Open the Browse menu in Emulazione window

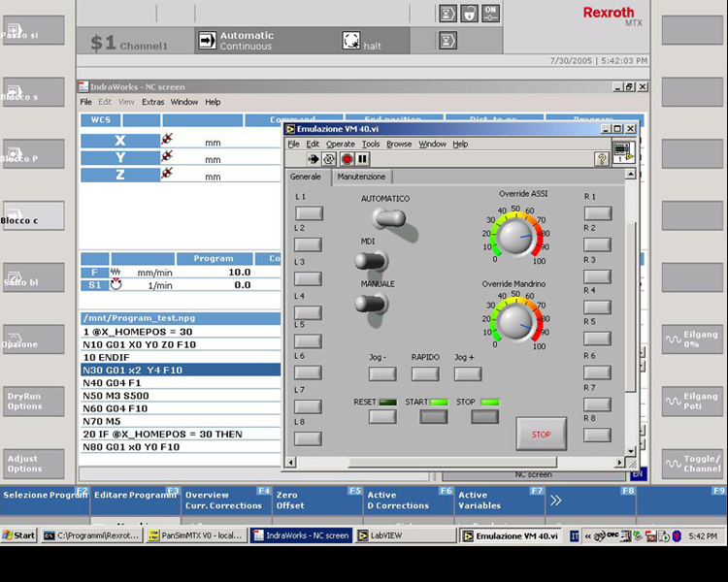399,145
